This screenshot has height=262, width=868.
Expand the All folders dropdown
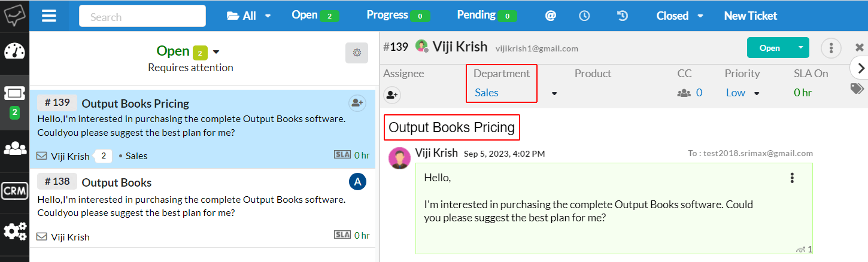click(x=248, y=16)
